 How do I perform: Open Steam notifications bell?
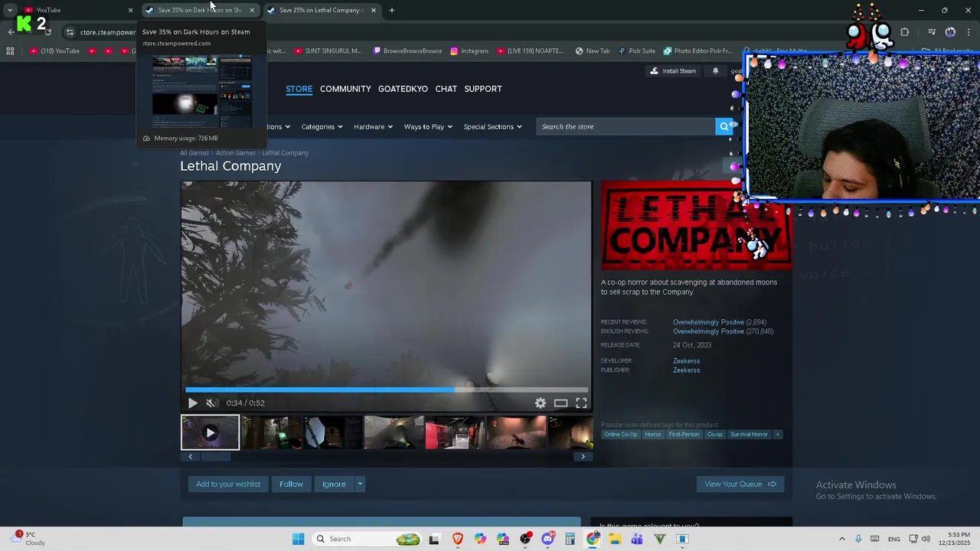tap(716, 71)
